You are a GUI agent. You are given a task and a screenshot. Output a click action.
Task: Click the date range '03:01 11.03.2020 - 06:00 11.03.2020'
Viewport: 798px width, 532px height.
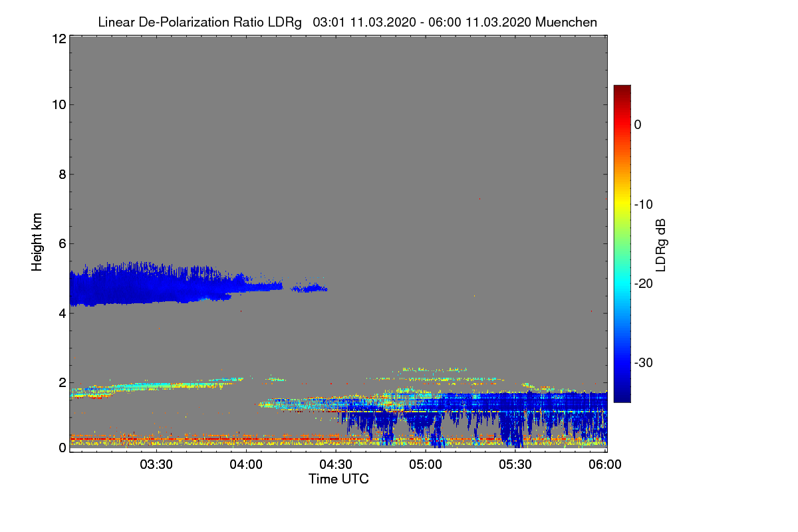click(x=420, y=22)
